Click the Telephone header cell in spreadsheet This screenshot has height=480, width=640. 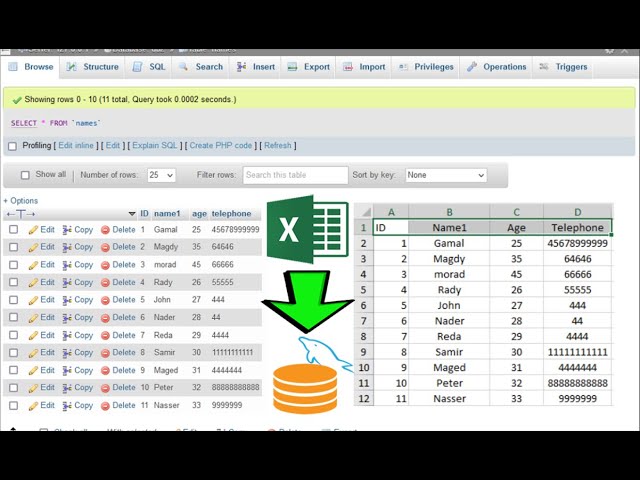(578, 227)
